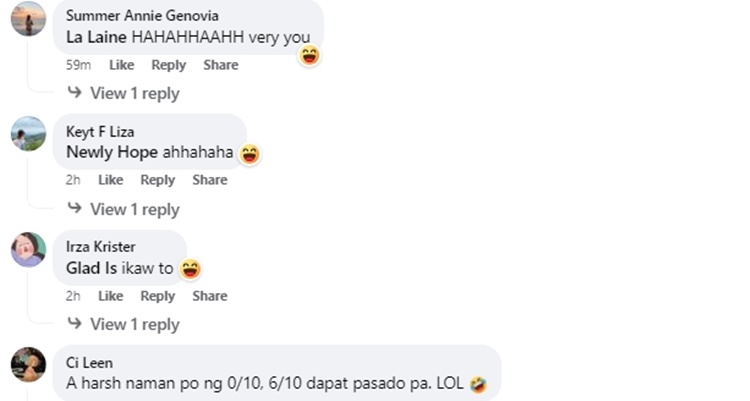Open Irza Krister's cartoon avatar
Viewport: 750px width, 401px height.
[x=29, y=249]
